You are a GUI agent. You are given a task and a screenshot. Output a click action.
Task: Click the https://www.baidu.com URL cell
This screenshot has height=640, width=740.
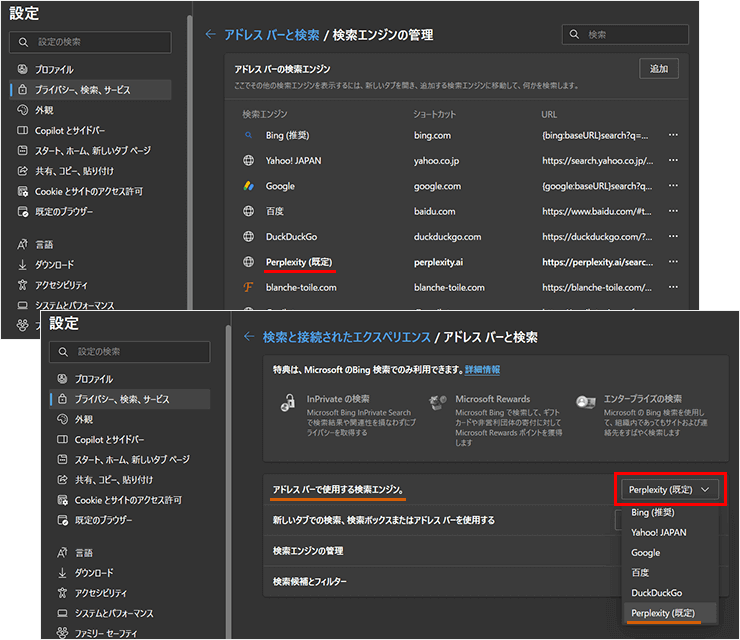[x=597, y=211]
